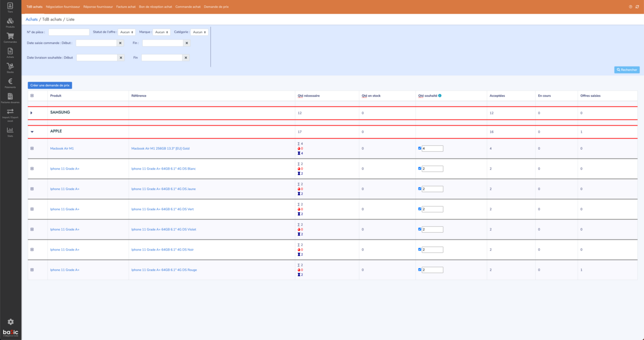
Task: Open the Stats chart icon
Action: click(x=10, y=130)
